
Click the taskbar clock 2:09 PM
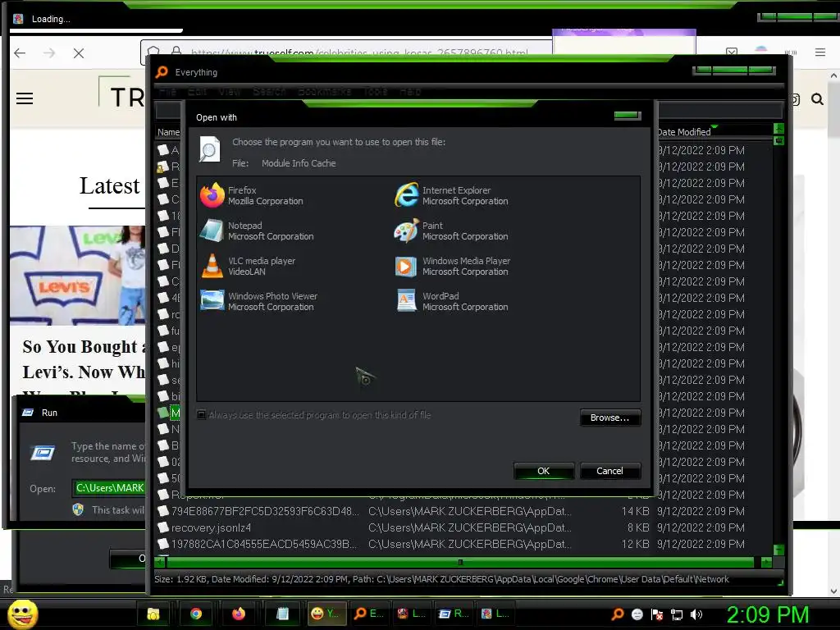(767, 614)
